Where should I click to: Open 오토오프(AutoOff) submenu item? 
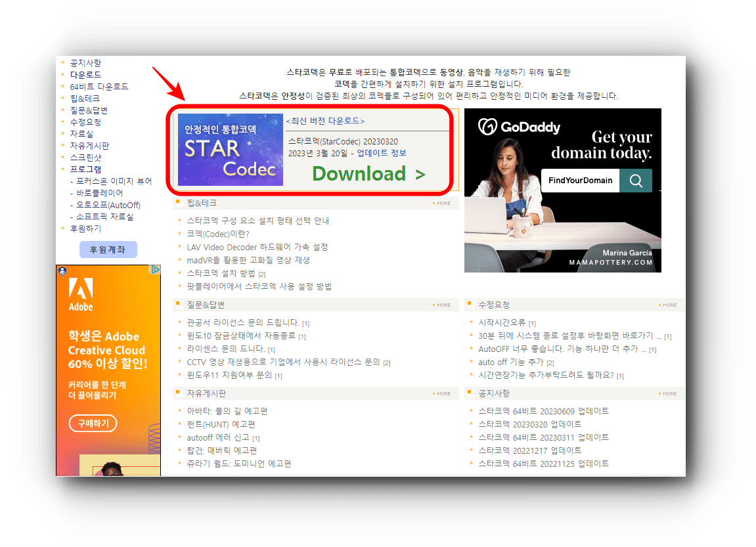[x=108, y=205]
